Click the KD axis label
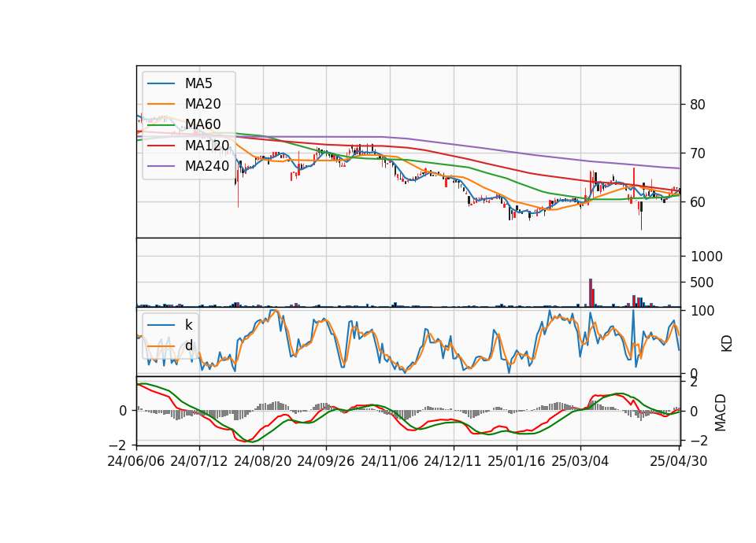756x543 pixels. coord(727,344)
